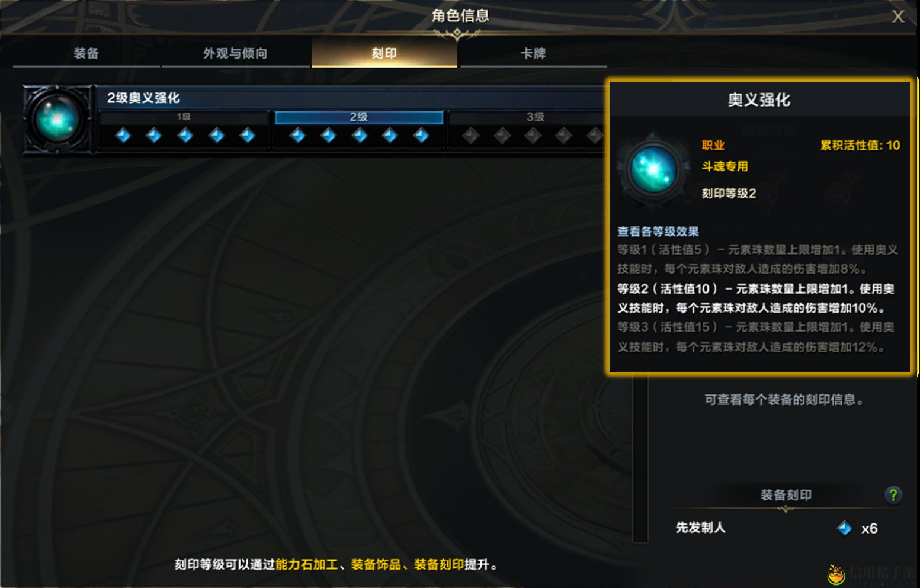This screenshot has width=920, height=588.
Task: Click the 装备刻印 section header
Action: click(x=786, y=495)
